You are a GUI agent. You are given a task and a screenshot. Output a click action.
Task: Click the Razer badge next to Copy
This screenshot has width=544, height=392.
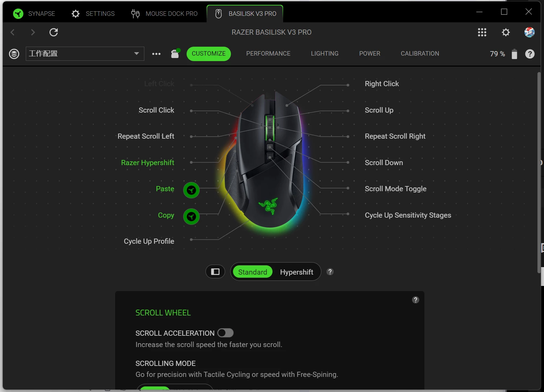(x=191, y=217)
